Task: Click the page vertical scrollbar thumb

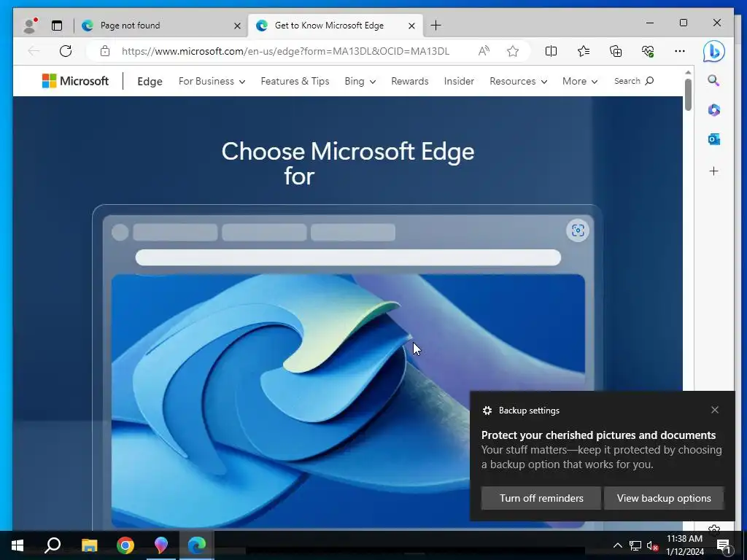Action: tap(688, 95)
